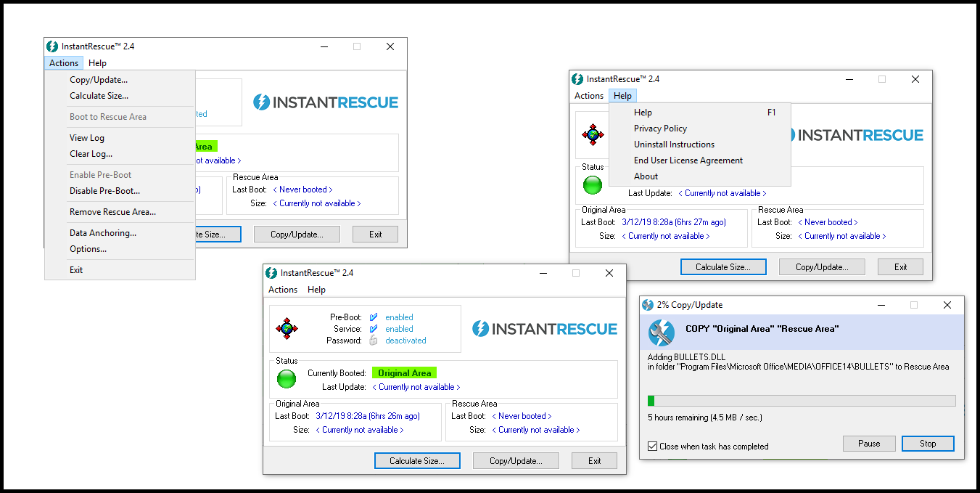
Task: Click Rescue Area Size link in bottom-center window
Action: tap(535, 430)
